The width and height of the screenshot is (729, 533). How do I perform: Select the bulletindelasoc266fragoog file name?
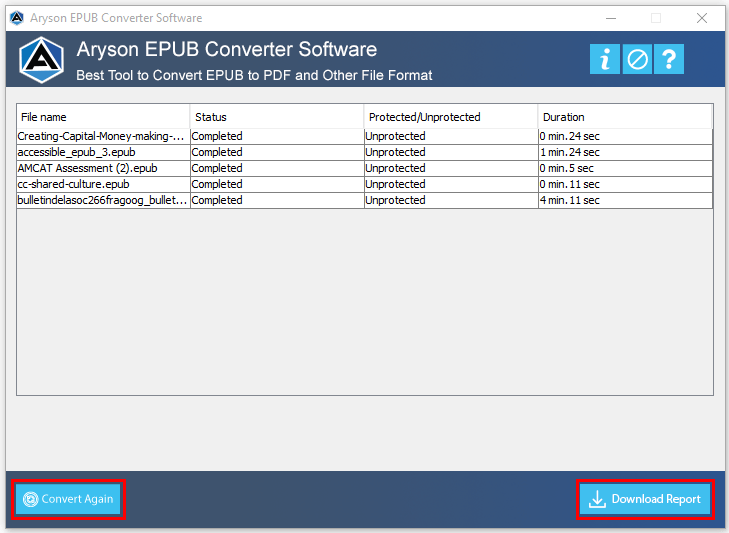point(103,200)
